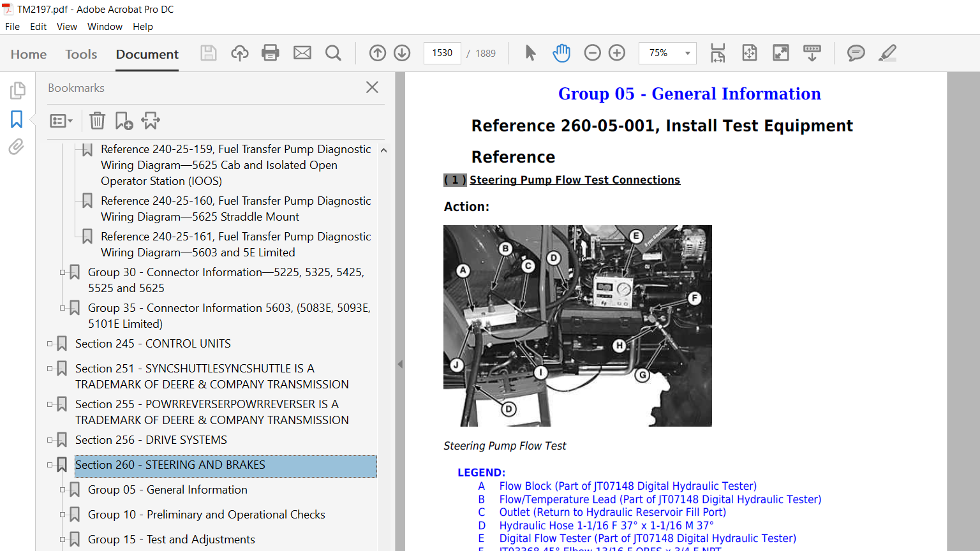Click the upload to cloud icon
Image resolution: width=980 pixels, height=551 pixels.
240,53
